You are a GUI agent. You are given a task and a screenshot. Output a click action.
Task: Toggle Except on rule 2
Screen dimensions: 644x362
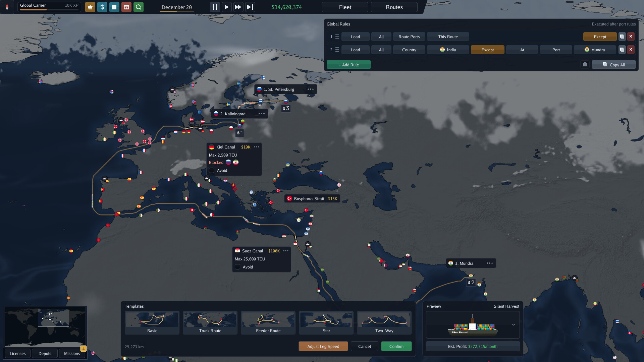pos(487,50)
